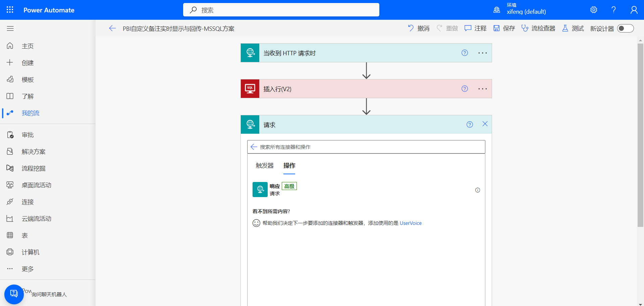This screenshot has height=306, width=644.
Task: Click 撤消 undo in the toolbar
Action: click(419, 28)
